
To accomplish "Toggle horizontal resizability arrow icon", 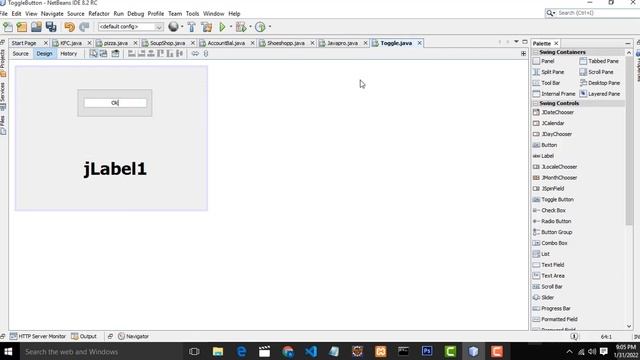I will [195, 53].
